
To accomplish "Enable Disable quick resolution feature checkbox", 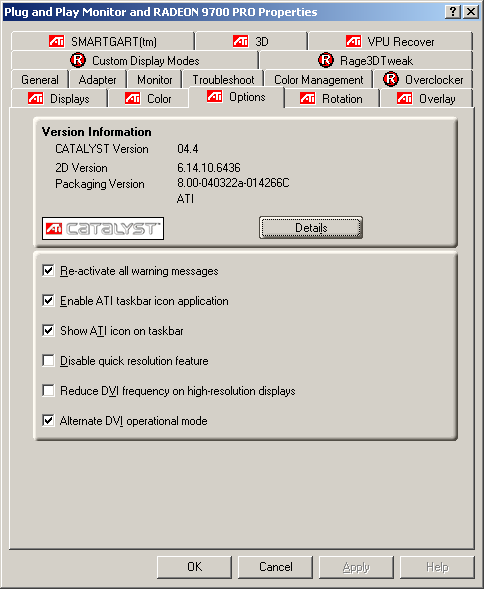I will coord(48,361).
